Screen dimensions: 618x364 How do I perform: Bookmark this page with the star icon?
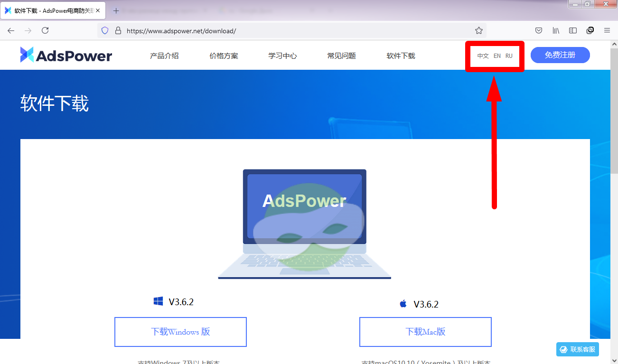[x=479, y=30]
